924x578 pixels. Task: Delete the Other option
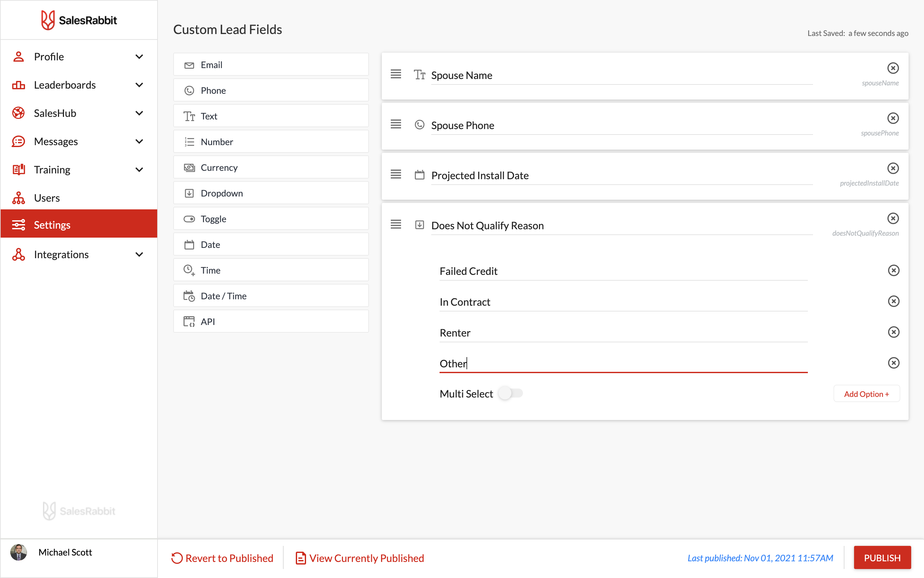pos(894,363)
